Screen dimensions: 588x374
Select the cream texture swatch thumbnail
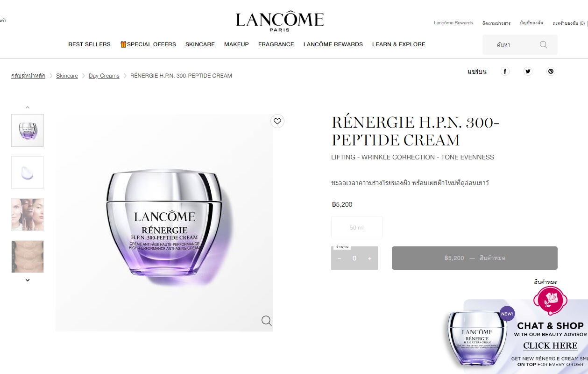(x=28, y=173)
